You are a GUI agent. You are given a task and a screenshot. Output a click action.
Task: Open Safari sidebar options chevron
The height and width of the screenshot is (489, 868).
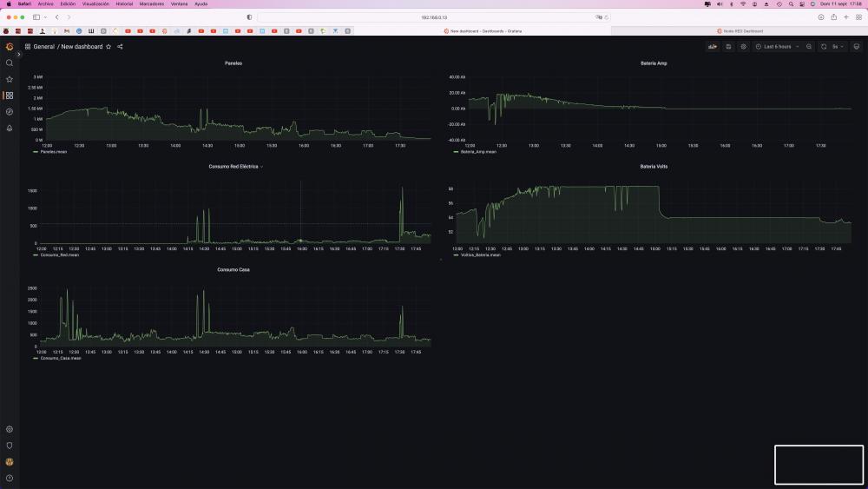(x=45, y=17)
